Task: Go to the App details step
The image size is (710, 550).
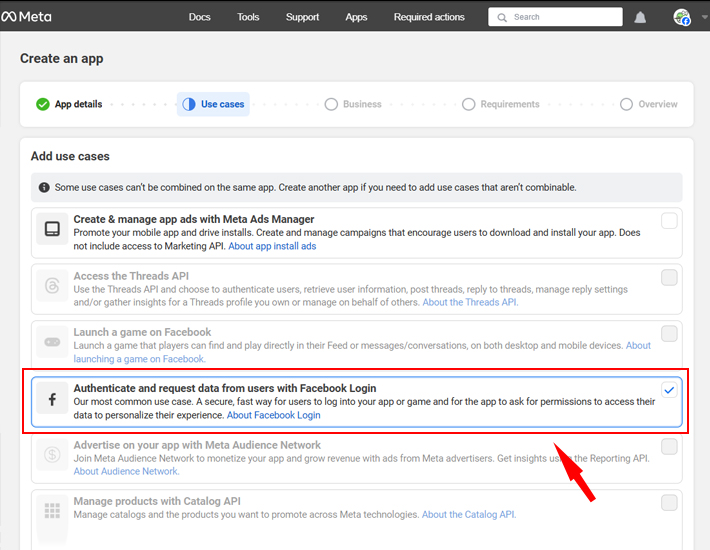Action: click(69, 104)
